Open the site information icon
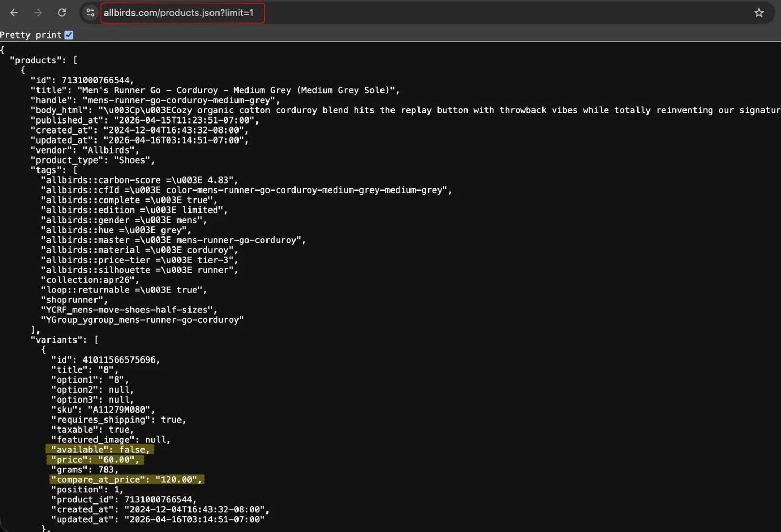This screenshot has width=781, height=532. tap(90, 13)
